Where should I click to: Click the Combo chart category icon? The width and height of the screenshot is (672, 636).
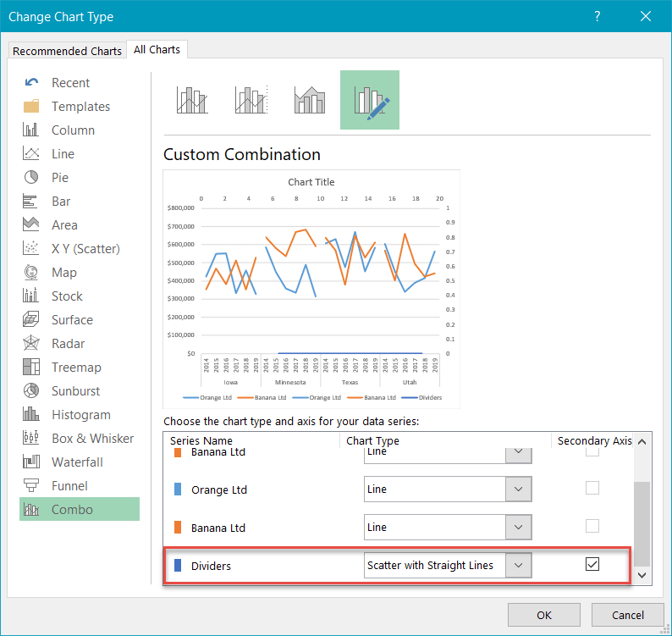pyautogui.click(x=30, y=509)
